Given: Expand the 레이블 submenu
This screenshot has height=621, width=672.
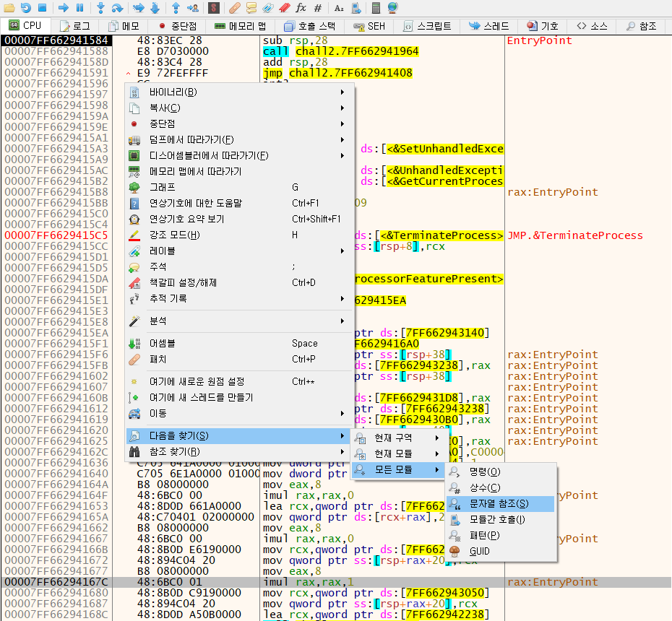Looking at the screenshot, I should [x=240, y=251].
